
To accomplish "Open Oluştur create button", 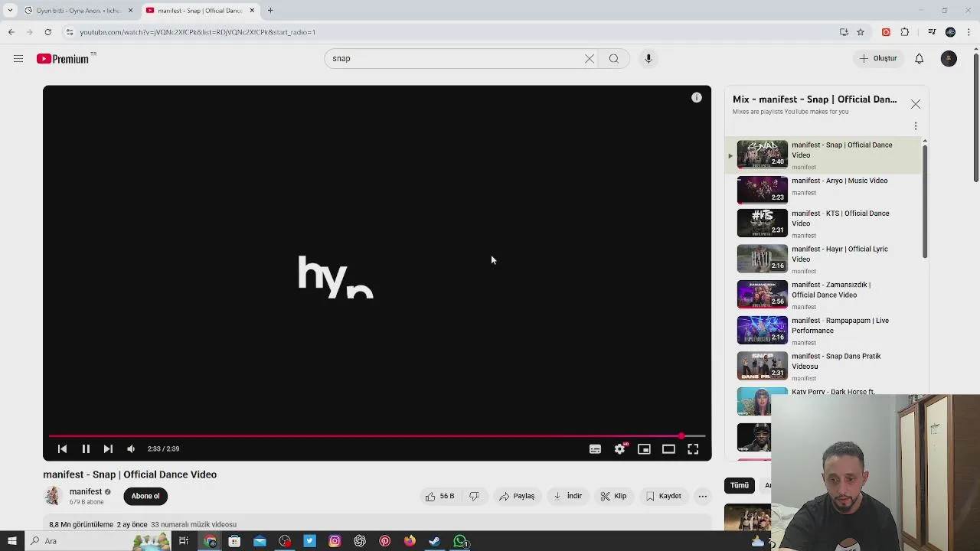I will tap(877, 58).
